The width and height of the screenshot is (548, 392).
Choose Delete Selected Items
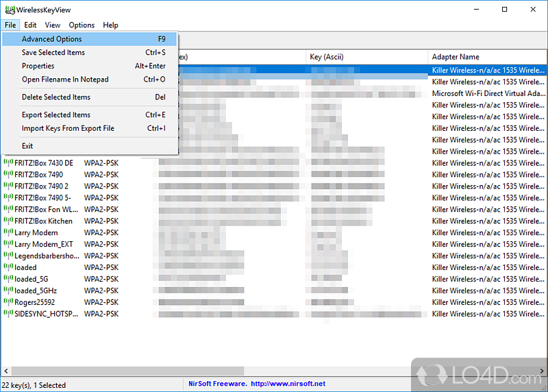click(x=90, y=97)
